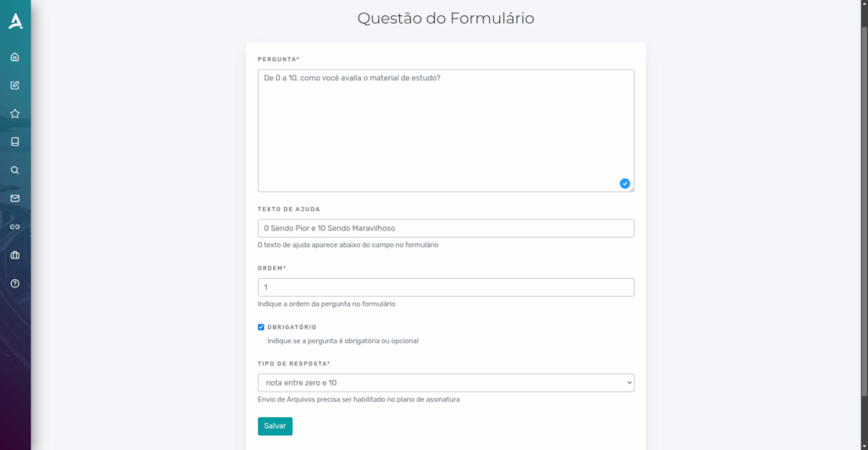This screenshot has height=450, width=868.
Task: Click the link chain sidebar icon
Action: click(x=15, y=227)
